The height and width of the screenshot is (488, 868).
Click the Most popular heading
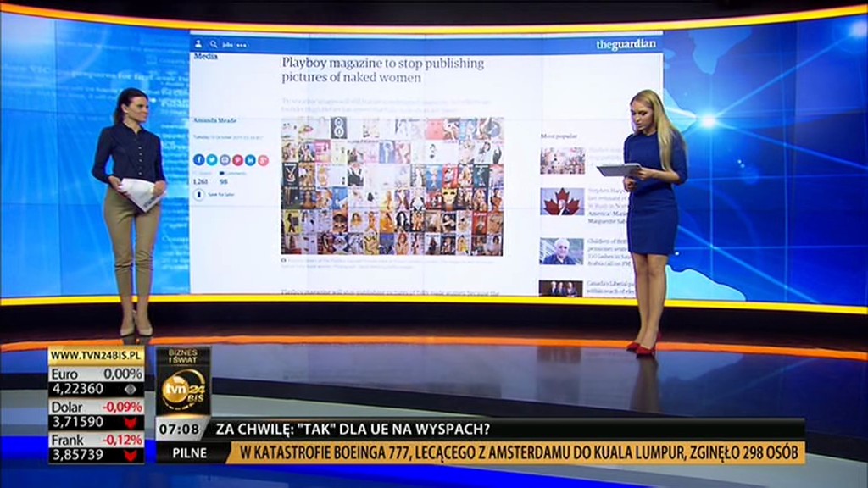[x=559, y=136]
